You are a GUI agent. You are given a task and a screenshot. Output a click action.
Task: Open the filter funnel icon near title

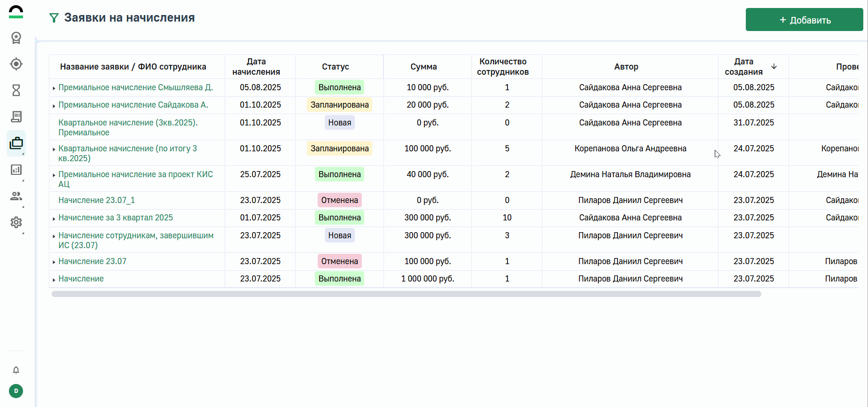pos(54,18)
